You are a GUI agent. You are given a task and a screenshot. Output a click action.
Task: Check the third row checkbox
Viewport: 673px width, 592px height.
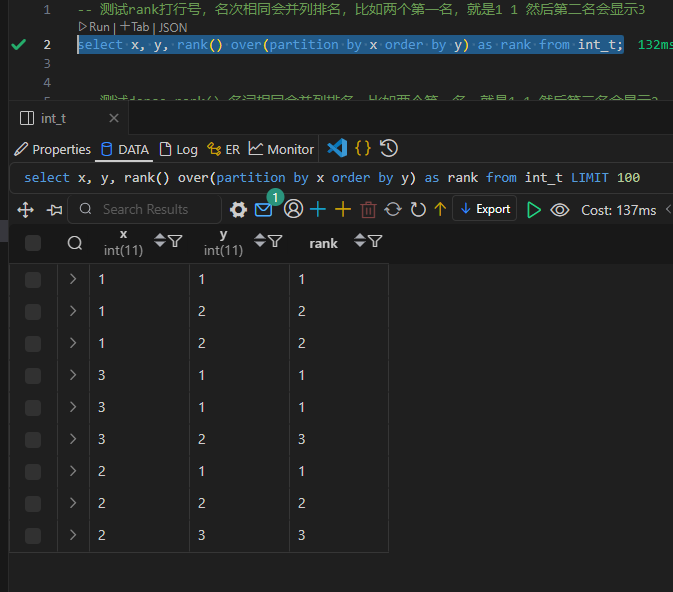tap(33, 344)
